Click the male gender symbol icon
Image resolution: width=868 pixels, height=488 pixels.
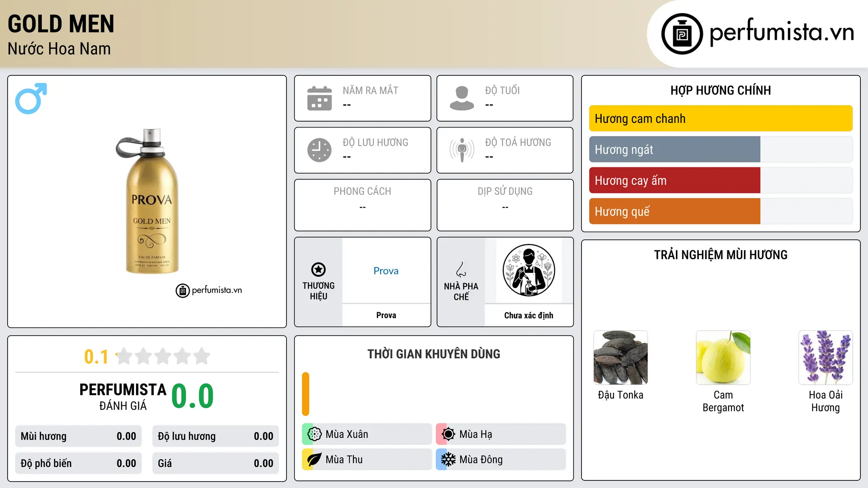point(31,98)
